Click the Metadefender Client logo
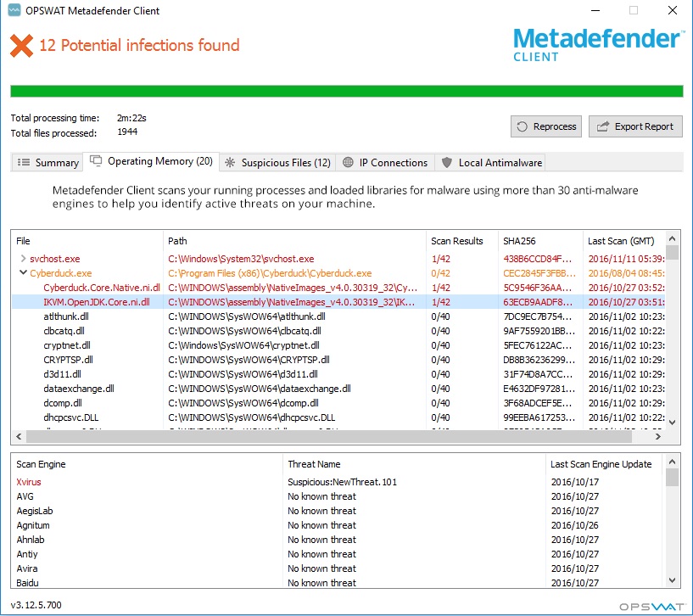This screenshot has width=693, height=616. (x=598, y=44)
